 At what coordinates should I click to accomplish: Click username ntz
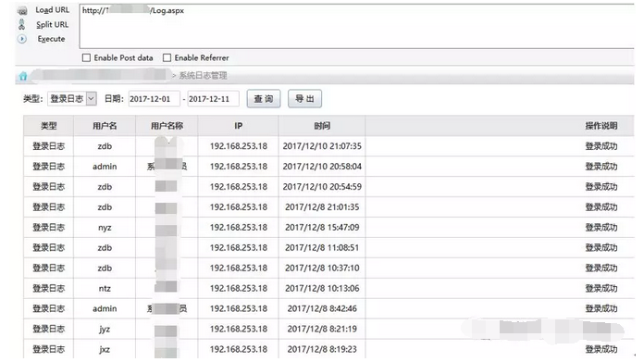(x=105, y=289)
